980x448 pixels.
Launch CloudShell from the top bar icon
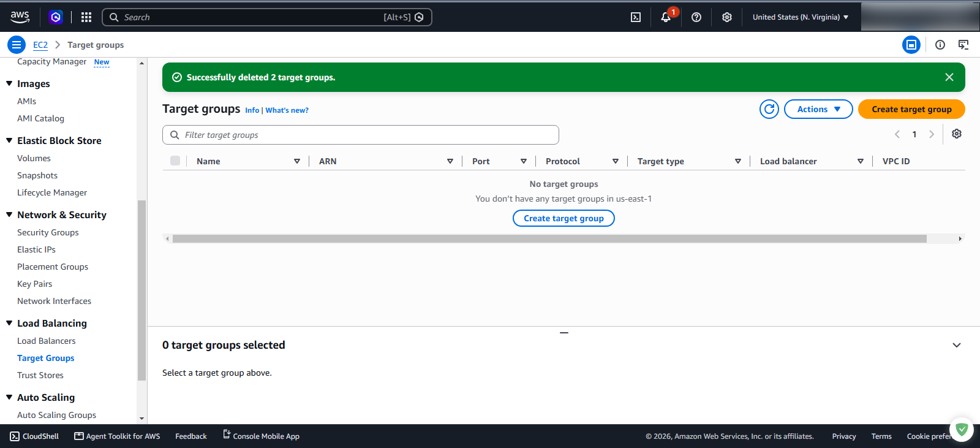pos(636,17)
